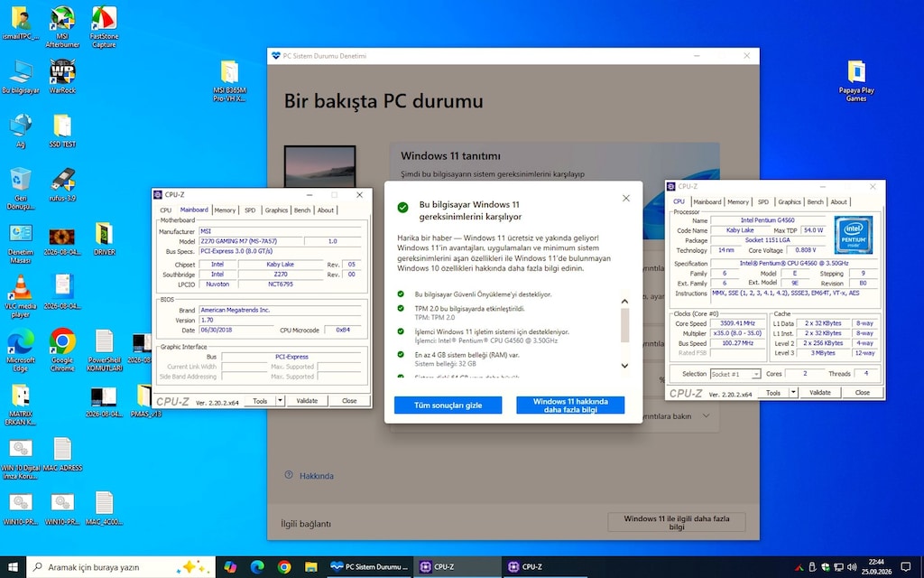Click network tray icon
This screenshot has width=924, height=578.
[x=838, y=567]
